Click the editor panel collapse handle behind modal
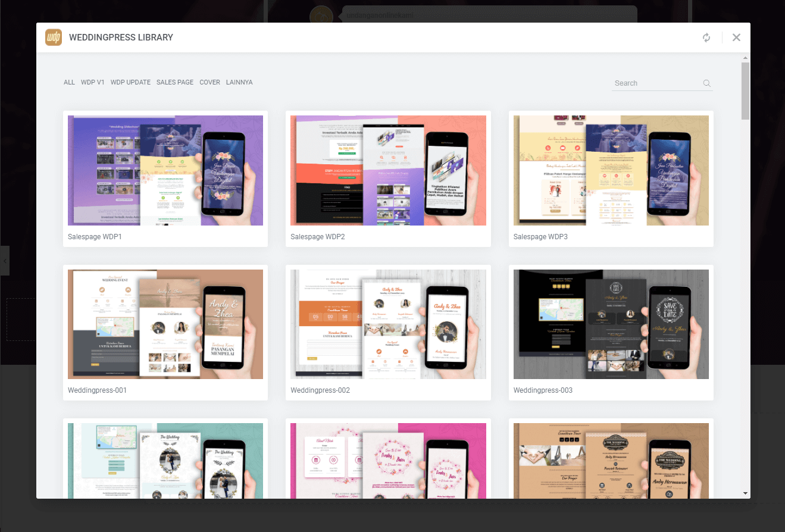Screen dimensions: 785x532 [5, 261]
